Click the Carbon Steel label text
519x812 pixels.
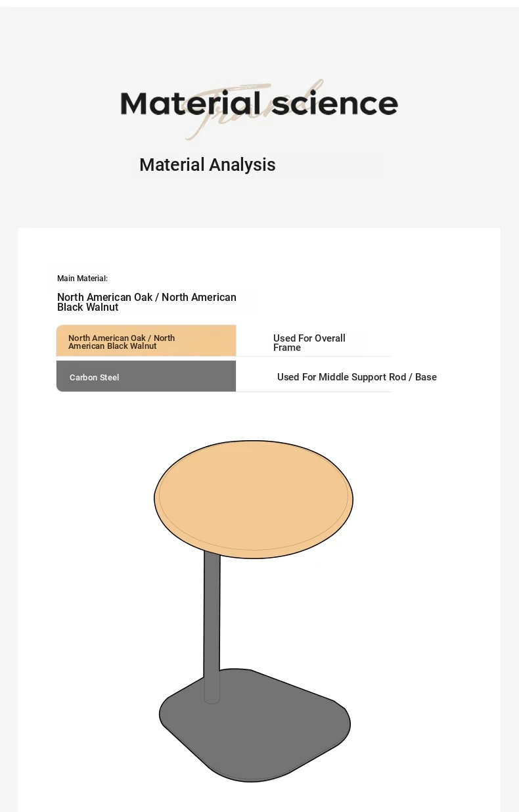[94, 378]
